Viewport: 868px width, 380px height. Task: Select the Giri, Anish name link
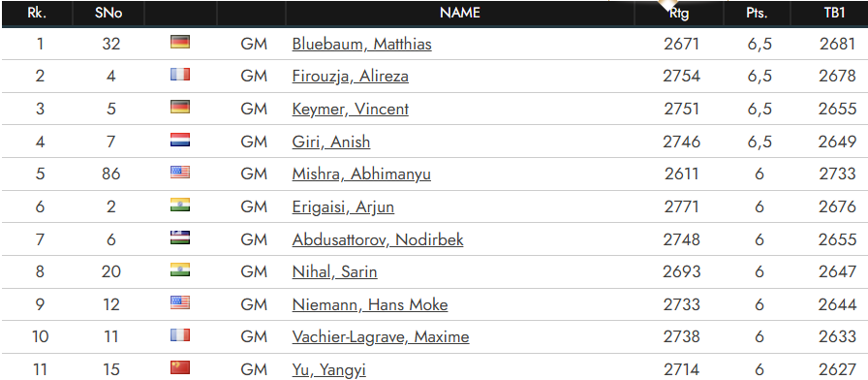click(331, 142)
